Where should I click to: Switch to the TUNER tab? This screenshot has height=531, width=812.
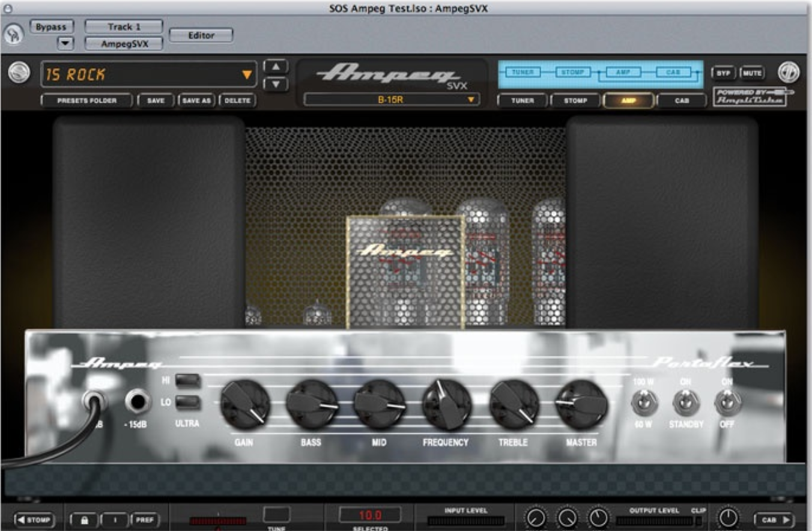click(523, 100)
